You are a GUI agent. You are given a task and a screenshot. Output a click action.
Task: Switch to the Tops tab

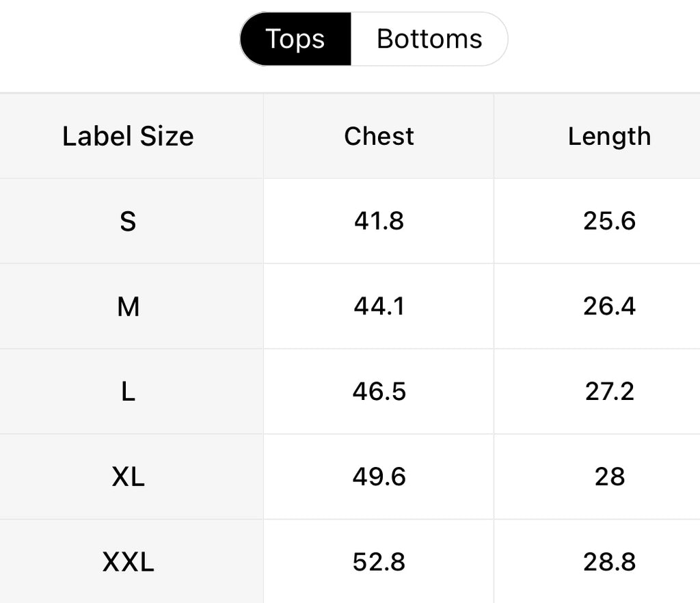pos(295,39)
